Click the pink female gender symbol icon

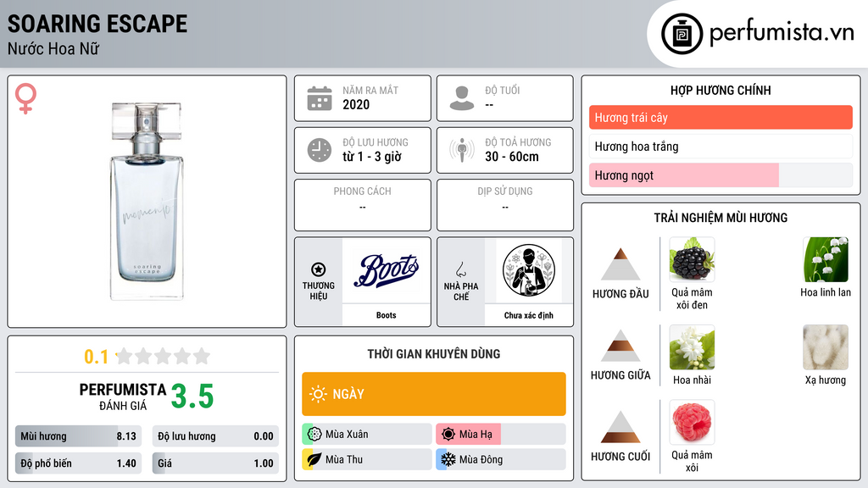click(x=25, y=98)
